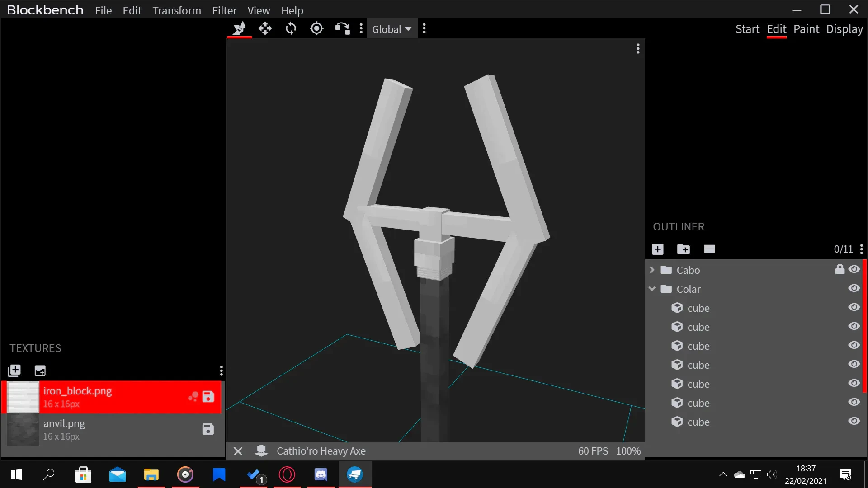Image resolution: width=868 pixels, height=488 pixels.
Task: Select the iron_block.png texture thumbnail
Action: point(23,397)
